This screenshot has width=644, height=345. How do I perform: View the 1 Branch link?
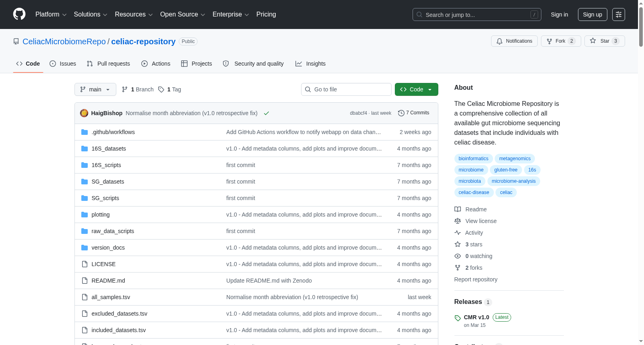coord(138,89)
